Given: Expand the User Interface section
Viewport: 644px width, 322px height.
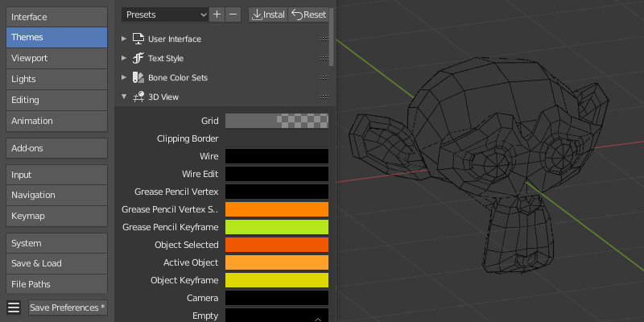Looking at the screenshot, I should [124, 39].
